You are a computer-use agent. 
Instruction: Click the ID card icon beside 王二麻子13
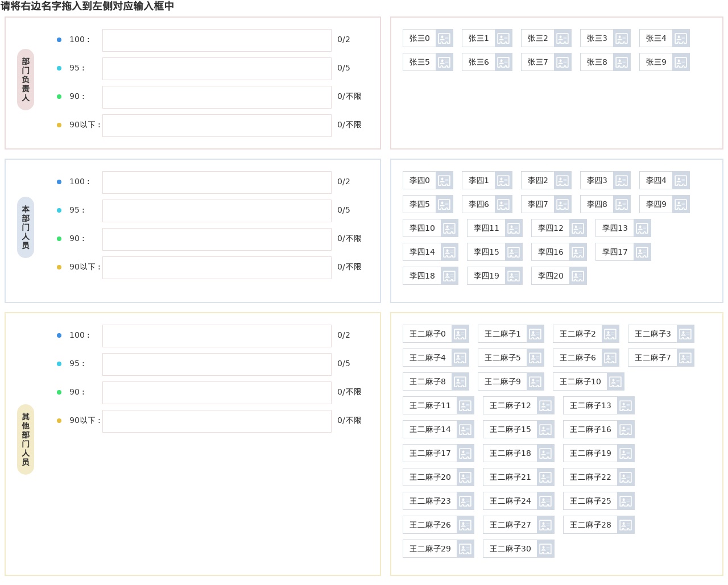626,406
